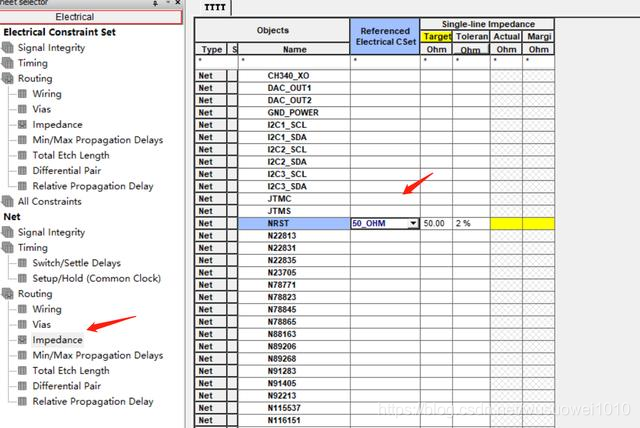Open Total Etch Length icon in Electrical Constraint Set
The image size is (640, 428).
coord(22,155)
